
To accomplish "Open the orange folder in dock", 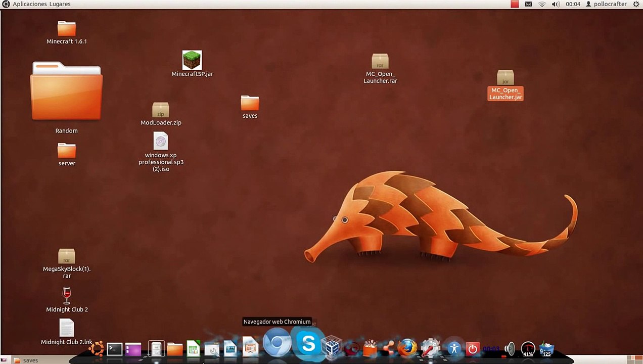I will tap(175, 349).
